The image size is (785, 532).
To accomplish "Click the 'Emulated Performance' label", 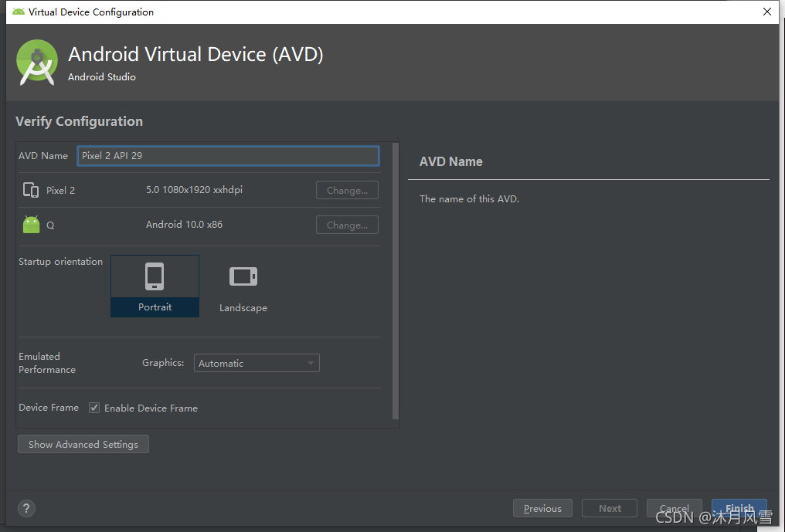I will (47, 363).
